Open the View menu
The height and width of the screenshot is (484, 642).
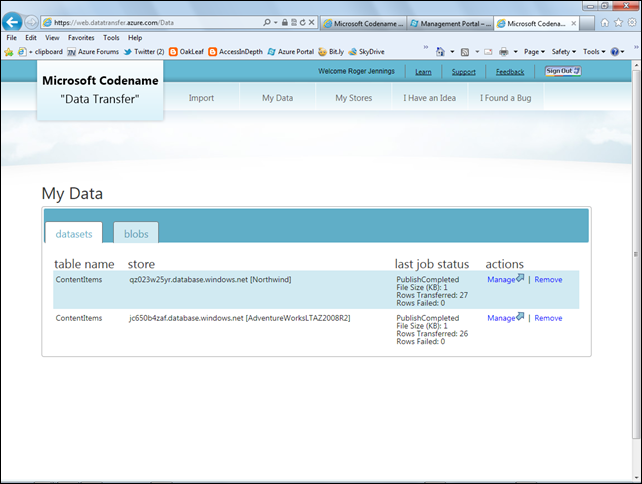click(x=52, y=38)
